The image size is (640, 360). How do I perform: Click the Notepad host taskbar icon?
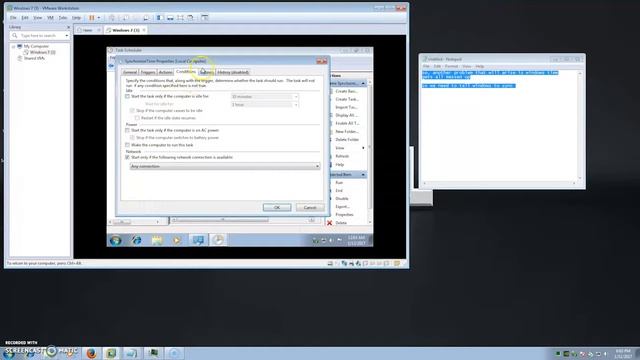click(131, 353)
